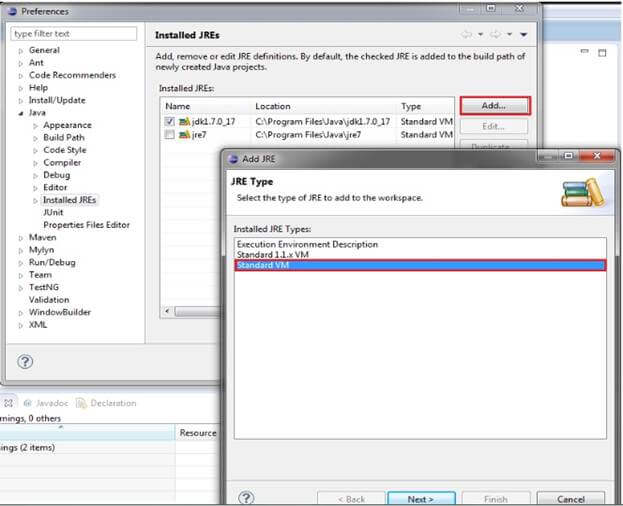Switch to the Javadoc tab in Eclipse
Screen dimensions: 623x506
pos(46,403)
